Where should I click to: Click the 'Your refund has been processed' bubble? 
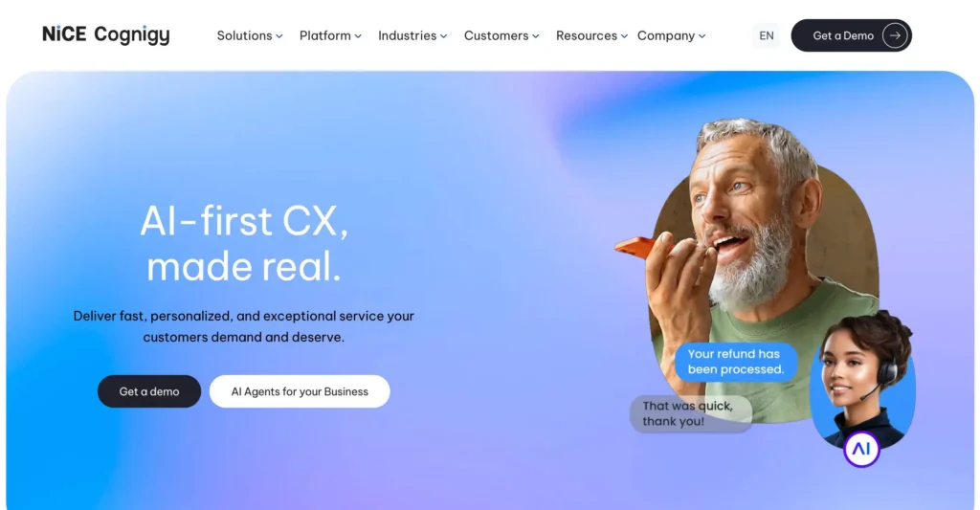(736, 362)
